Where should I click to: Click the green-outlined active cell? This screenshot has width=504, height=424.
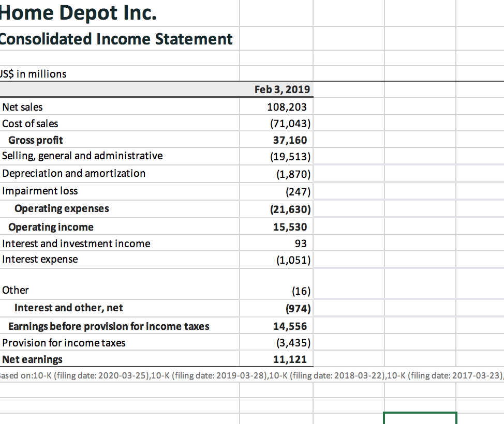click(x=420, y=418)
